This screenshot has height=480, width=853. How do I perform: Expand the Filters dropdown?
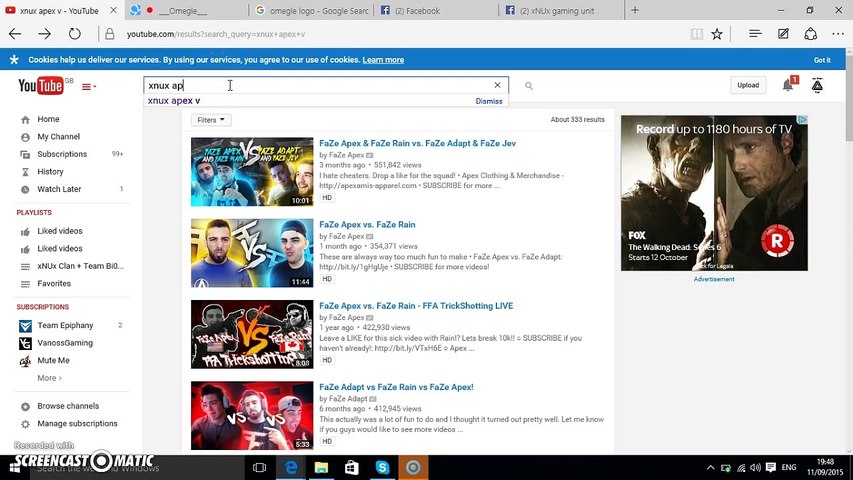click(x=211, y=120)
